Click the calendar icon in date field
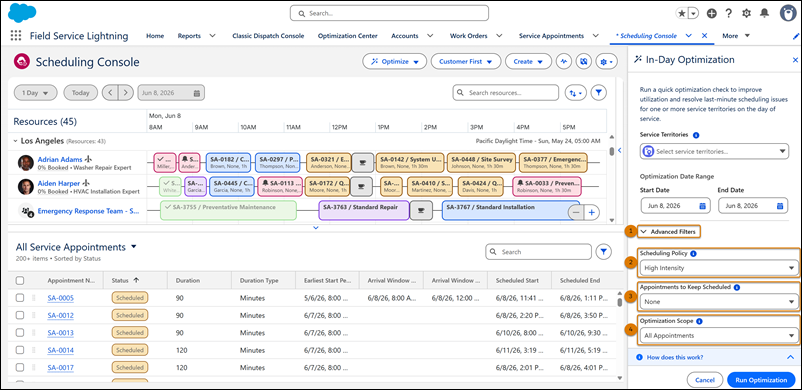This screenshot has width=802, height=390. tap(197, 93)
